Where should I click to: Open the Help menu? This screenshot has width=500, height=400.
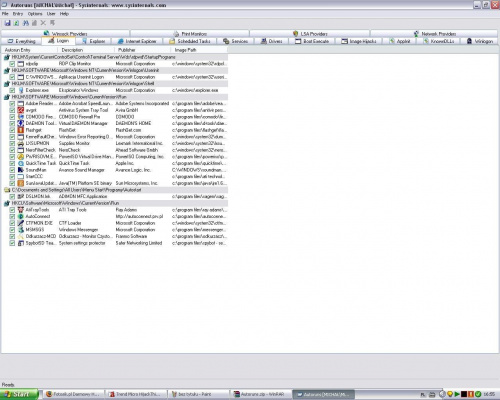tap(64, 14)
